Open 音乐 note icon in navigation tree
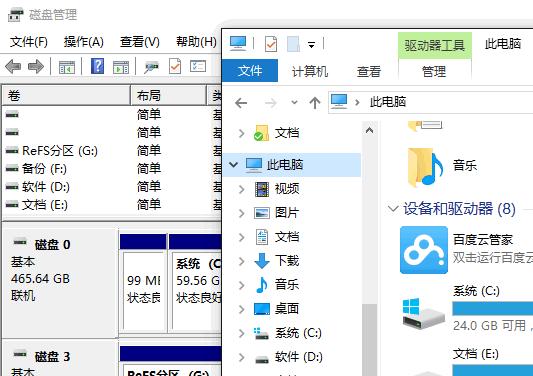The height and width of the screenshot is (376, 533). [x=261, y=285]
